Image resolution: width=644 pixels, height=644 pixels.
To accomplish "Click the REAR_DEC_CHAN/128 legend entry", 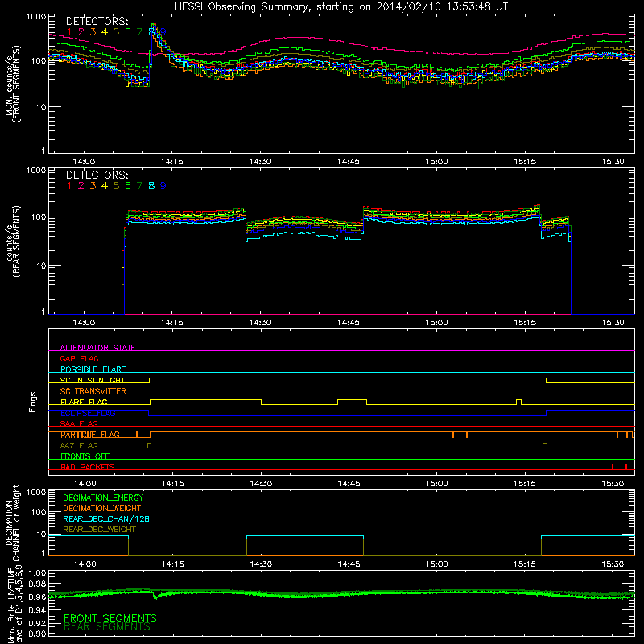I will tap(106, 518).
